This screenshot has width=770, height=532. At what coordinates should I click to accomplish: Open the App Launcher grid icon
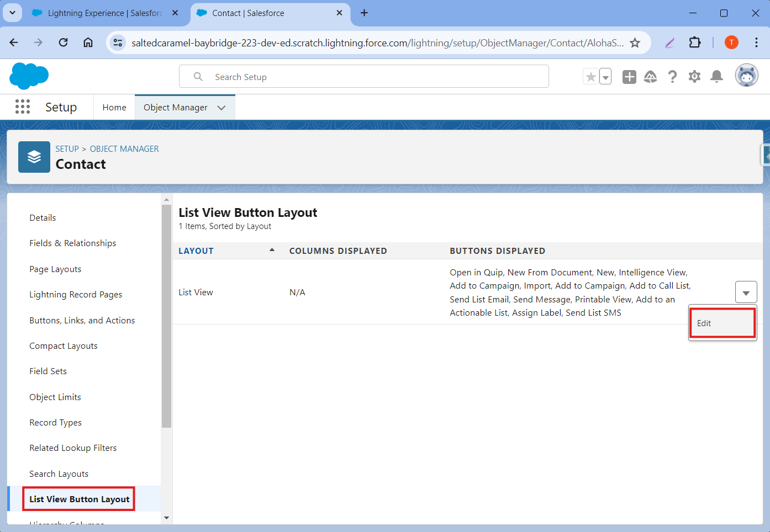coord(23,107)
